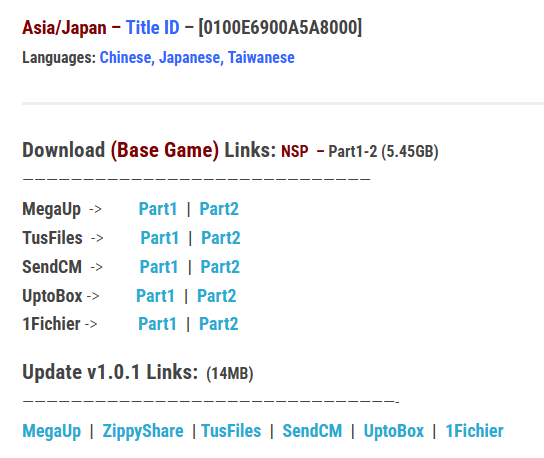Viewport: 544px width, 458px height.
Task: Open SendCM update v1.0.1 link
Action: point(312,431)
